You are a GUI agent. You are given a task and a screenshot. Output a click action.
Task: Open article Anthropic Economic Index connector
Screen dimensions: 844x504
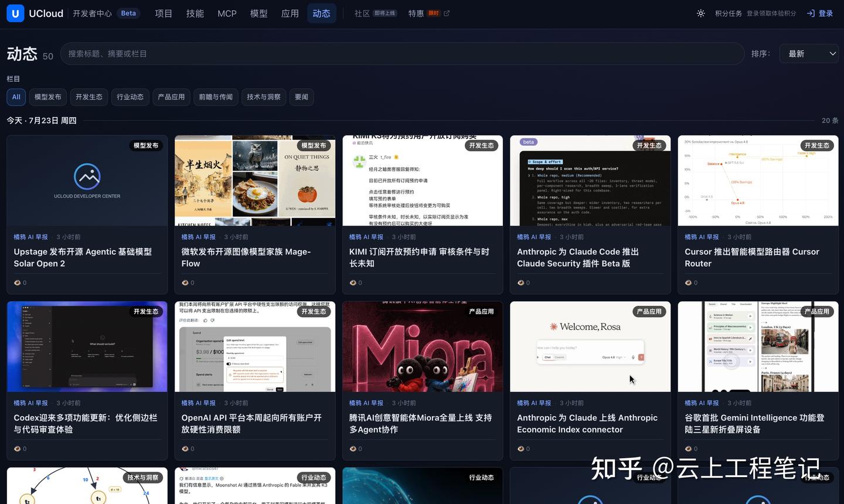(x=587, y=424)
